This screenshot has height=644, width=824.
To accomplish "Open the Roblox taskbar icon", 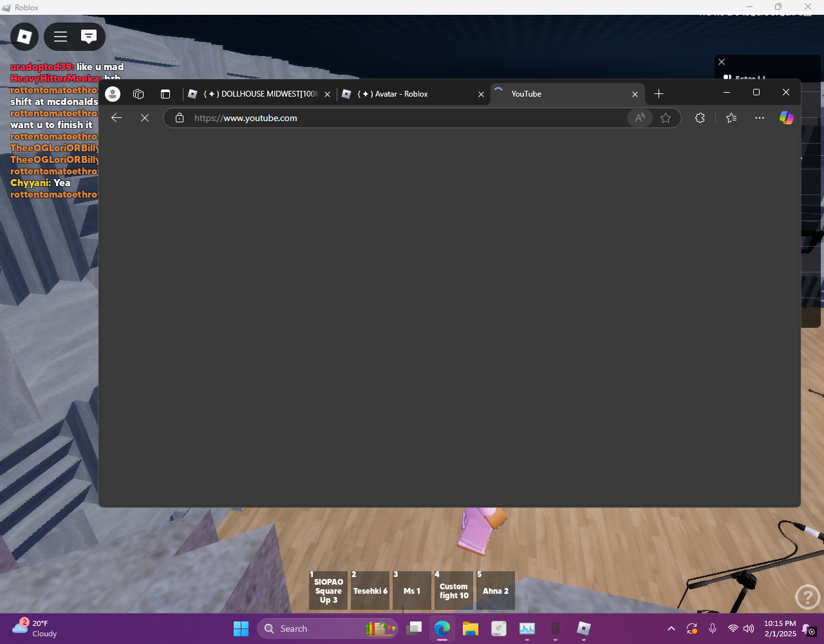I will [584, 629].
